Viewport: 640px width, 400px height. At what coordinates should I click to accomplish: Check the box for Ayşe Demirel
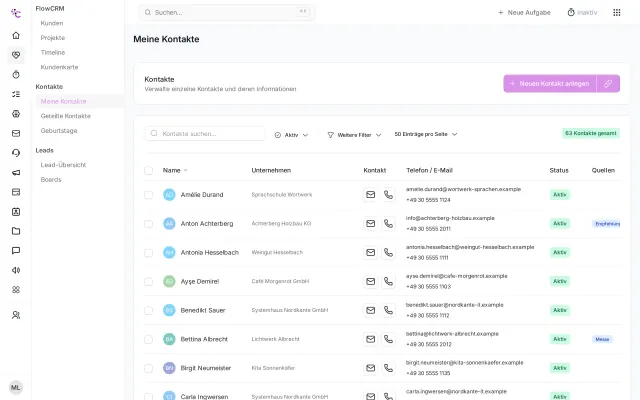[x=149, y=282]
